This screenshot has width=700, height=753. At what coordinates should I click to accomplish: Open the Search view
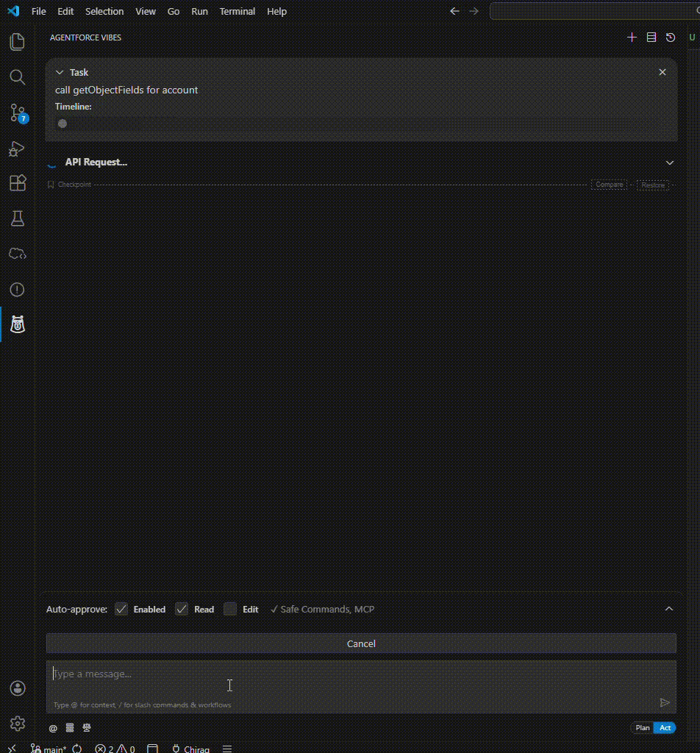(x=17, y=77)
